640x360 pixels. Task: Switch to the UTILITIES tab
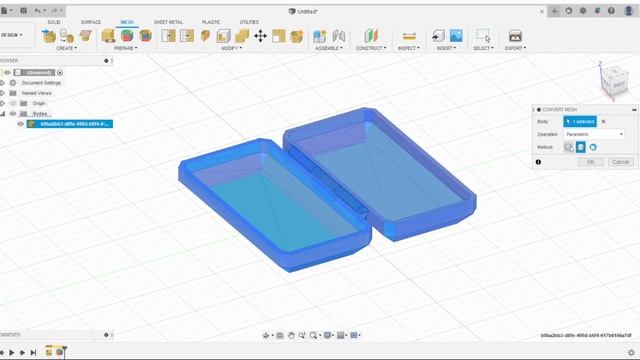click(249, 22)
